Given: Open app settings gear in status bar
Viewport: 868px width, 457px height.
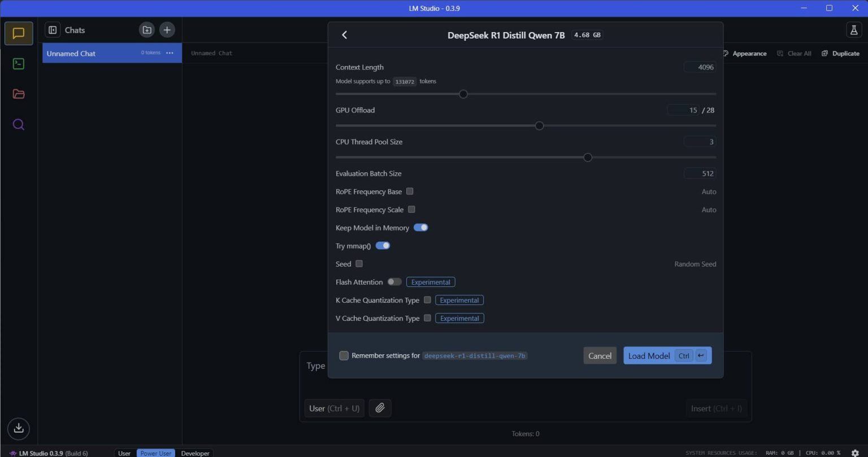Looking at the screenshot, I should 855,453.
